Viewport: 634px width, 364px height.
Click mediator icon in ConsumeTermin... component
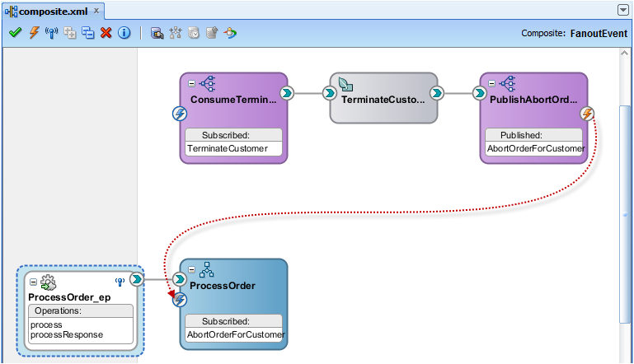(208, 83)
